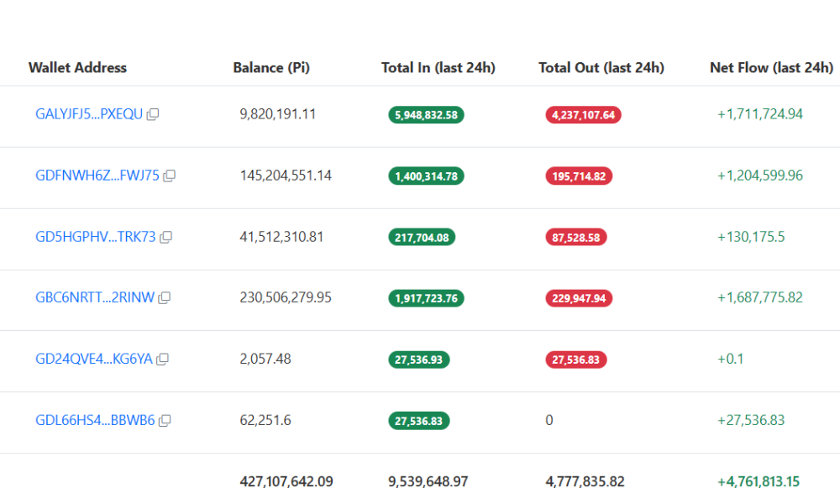840x504 pixels.
Task: Sort by the Balance (Pi) column
Action: (x=271, y=68)
